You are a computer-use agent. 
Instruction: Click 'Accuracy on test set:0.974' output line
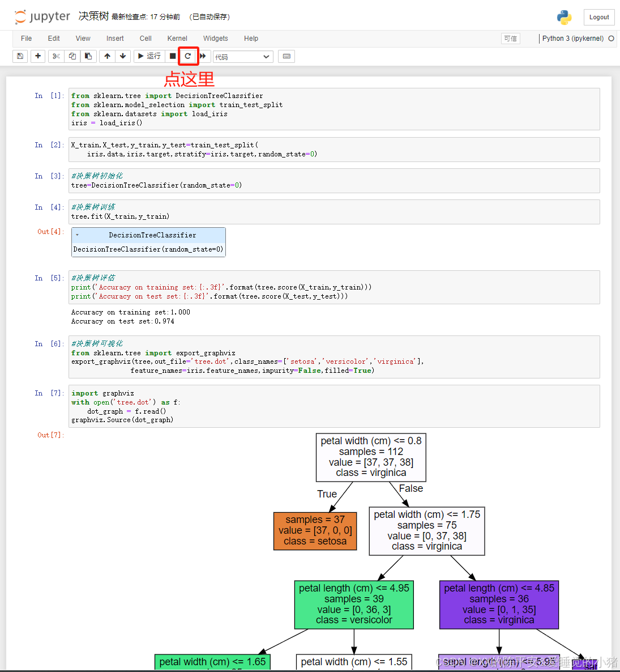(x=122, y=321)
